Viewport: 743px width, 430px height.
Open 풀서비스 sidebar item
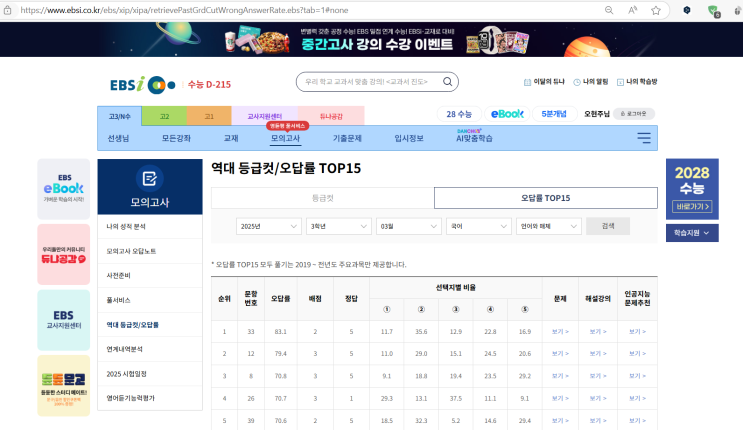click(x=150, y=300)
